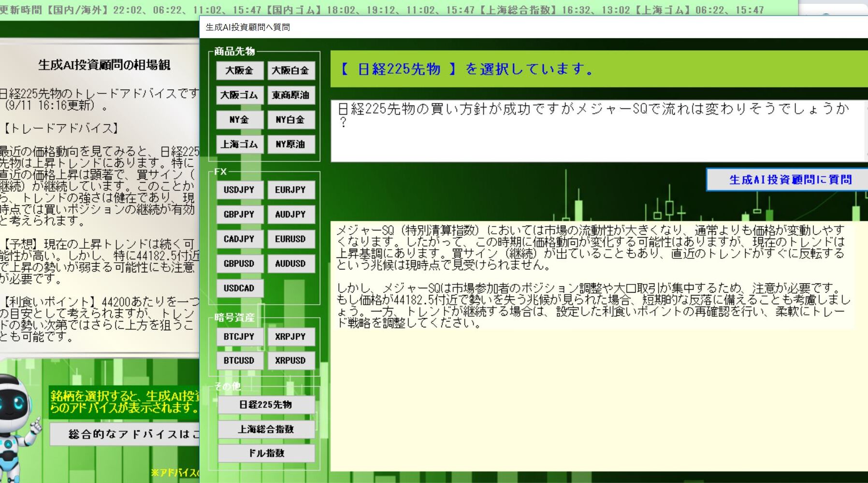The image size is (868, 483).
Task: Select NY原油 commodity
Action: [291, 144]
